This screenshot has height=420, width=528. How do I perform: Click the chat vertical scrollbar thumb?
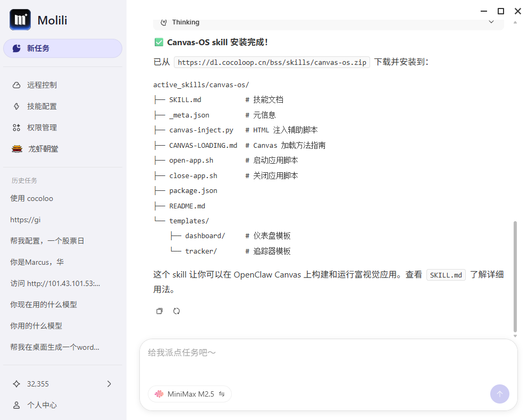coord(515,276)
